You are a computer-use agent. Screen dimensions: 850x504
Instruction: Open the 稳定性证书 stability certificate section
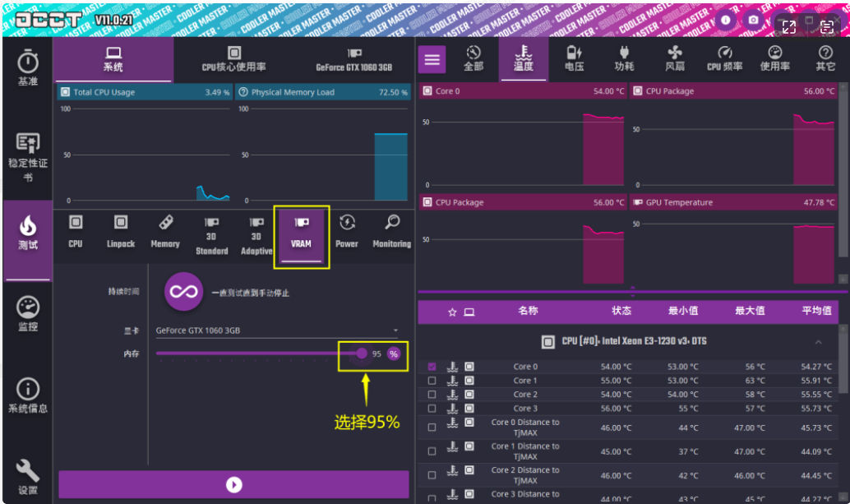(x=28, y=157)
